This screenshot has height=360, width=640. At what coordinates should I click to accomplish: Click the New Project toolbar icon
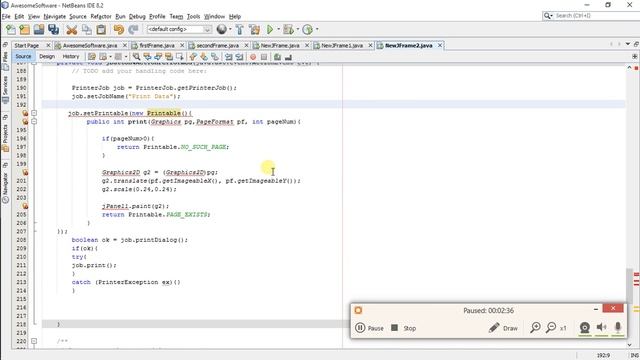point(24,29)
